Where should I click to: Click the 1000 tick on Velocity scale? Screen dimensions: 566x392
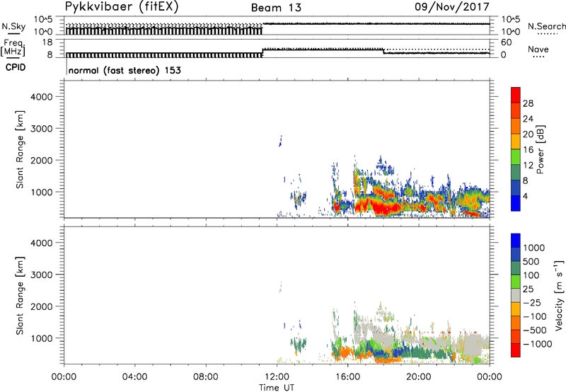534,248
